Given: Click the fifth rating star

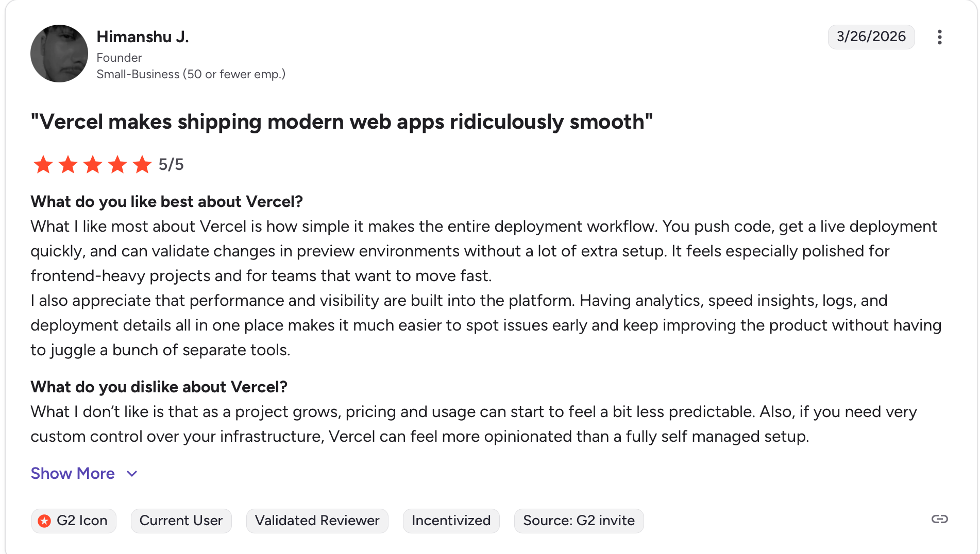Looking at the screenshot, I should click(142, 165).
